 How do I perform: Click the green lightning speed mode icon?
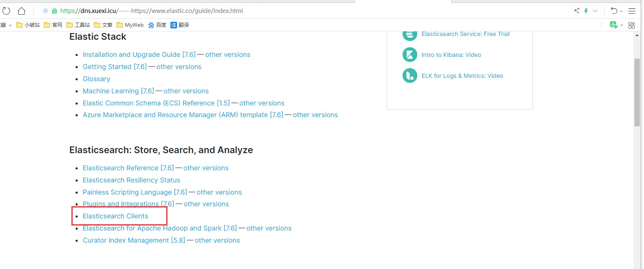(586, 11)
